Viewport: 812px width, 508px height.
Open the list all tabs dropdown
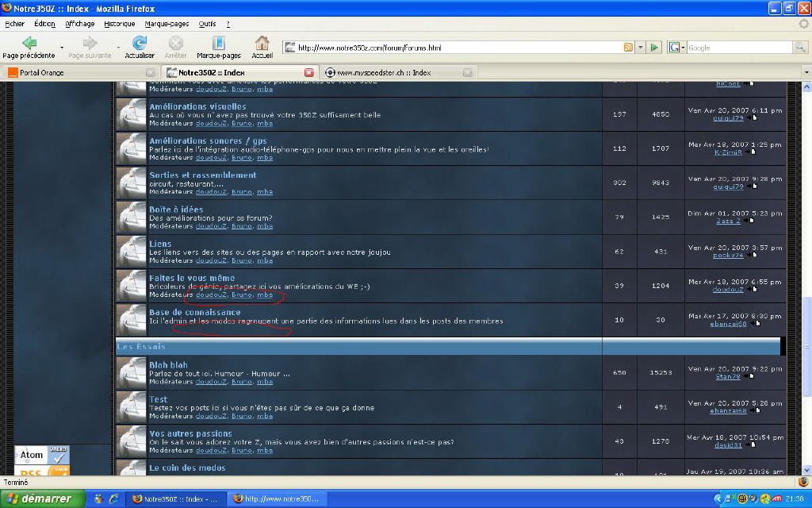pyautogui.click(x=806, y=72)
